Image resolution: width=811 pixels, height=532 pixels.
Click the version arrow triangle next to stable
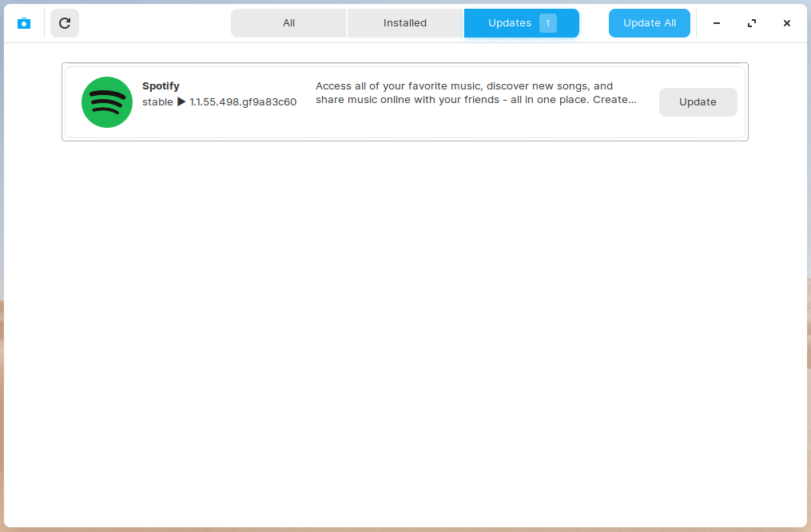pyautogui.click(x=181, y=102)
